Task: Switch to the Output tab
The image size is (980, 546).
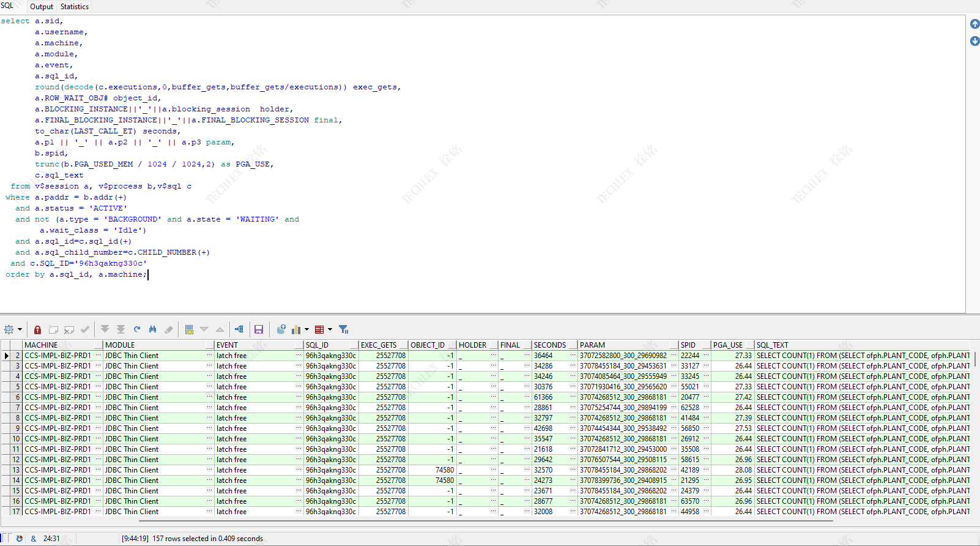Action: [42, 7]
